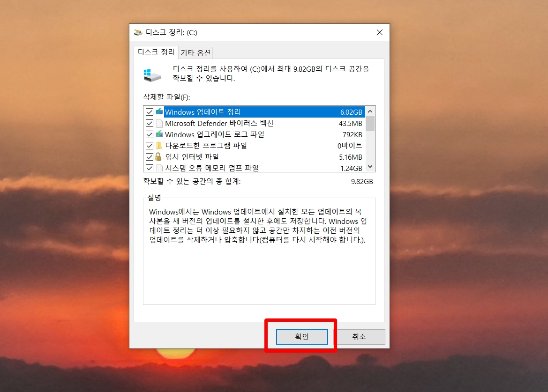Click the Windows update description paragraph
This screenshot has width=548, height=392.
258,225
